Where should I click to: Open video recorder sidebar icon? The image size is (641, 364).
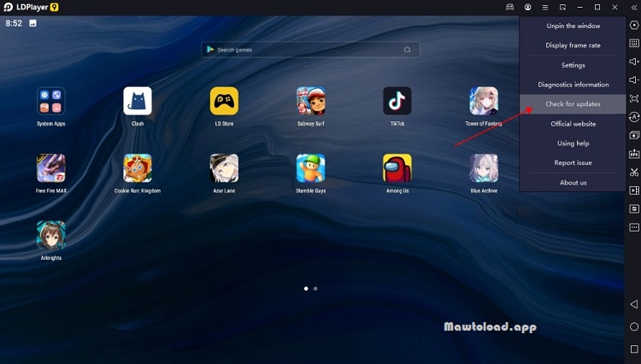click(x=634, y=191)
